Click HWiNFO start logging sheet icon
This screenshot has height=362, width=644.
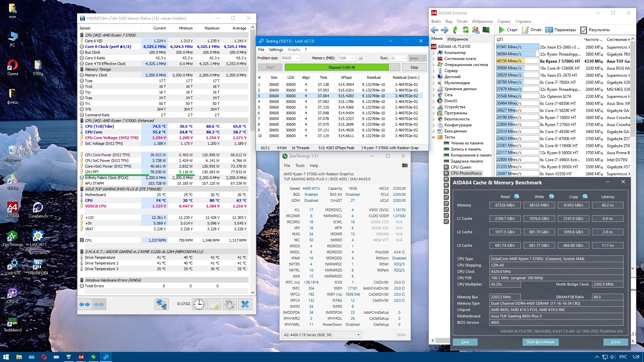coord(214,304)
